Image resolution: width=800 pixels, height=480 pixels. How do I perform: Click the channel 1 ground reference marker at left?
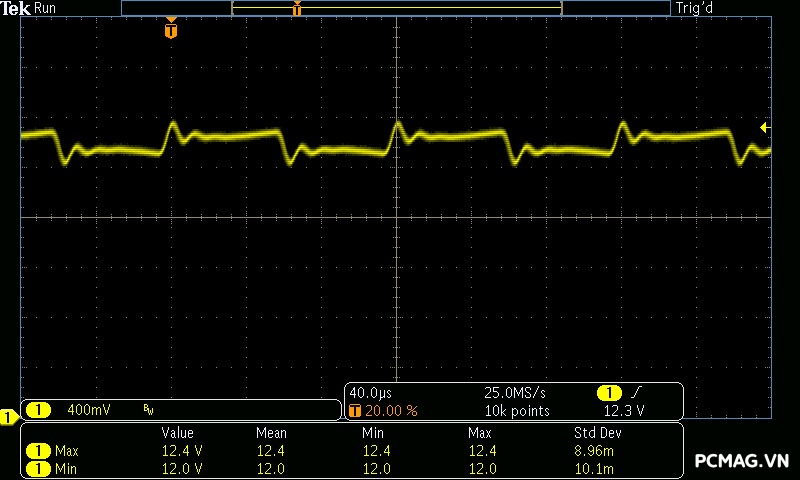(8, 417)
